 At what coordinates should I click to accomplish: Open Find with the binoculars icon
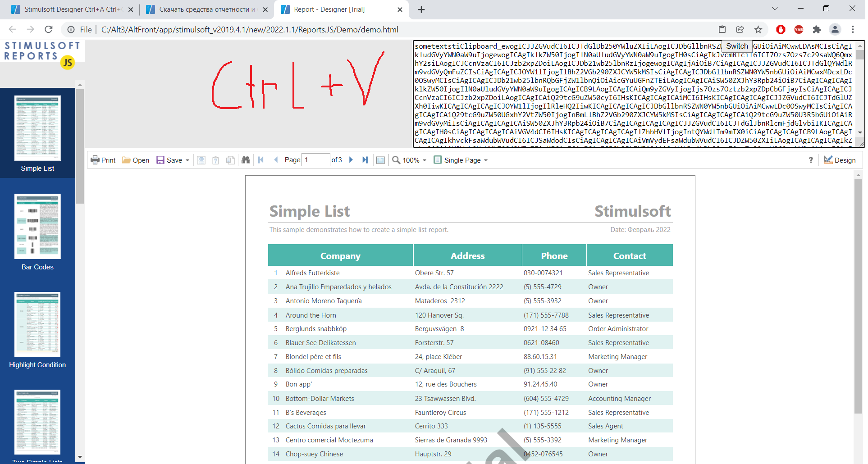[x=246, y=160]
